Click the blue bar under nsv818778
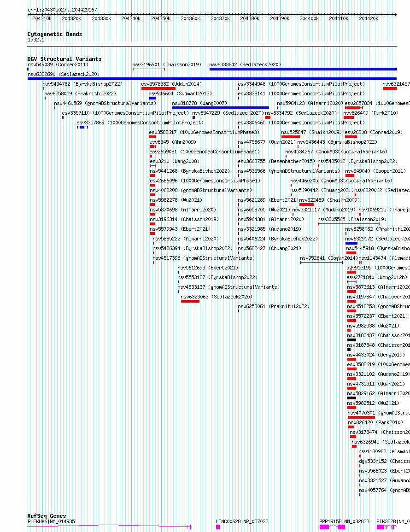The width and height of the screenshot is (410, 532). [x=220, y=108]
